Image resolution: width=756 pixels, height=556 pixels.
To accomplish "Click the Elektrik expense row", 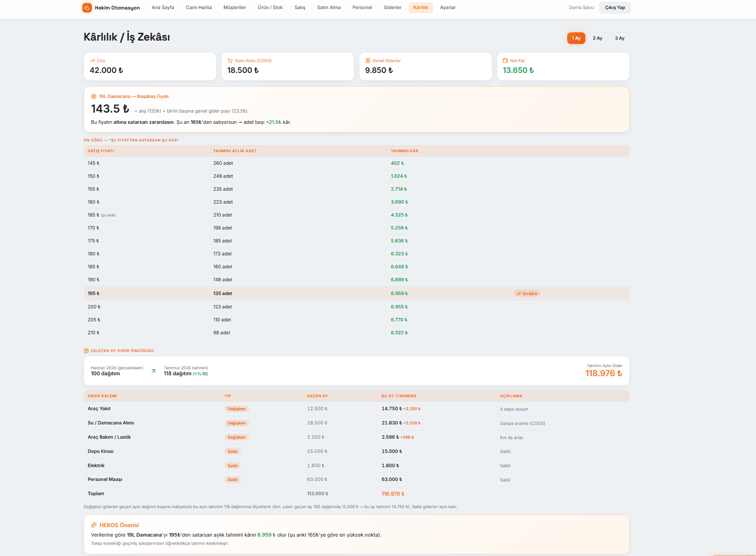I will 356,466.
